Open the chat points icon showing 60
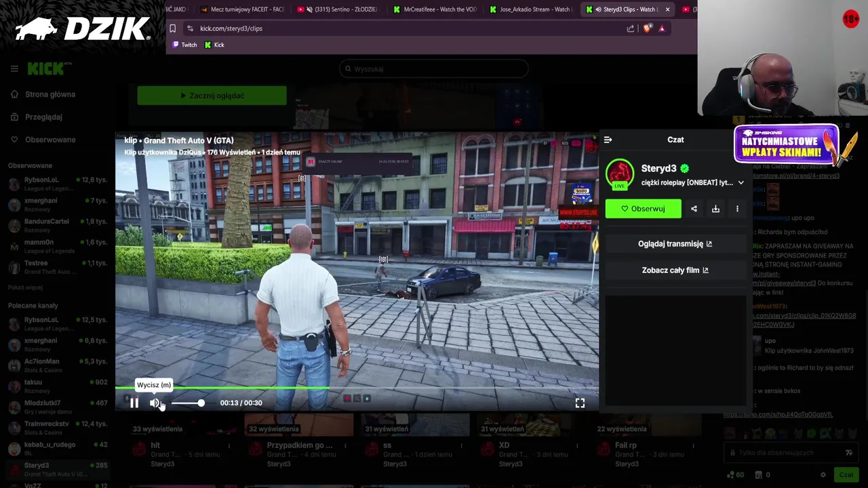This screenshot has width=868, height=488. [735, 475]
